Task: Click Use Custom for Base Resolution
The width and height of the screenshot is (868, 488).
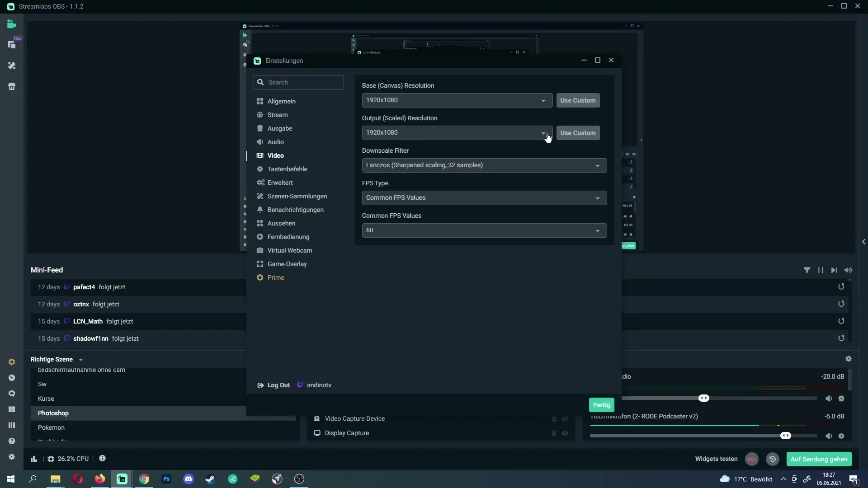Action: pyautogui.click(x=578, y=100)
